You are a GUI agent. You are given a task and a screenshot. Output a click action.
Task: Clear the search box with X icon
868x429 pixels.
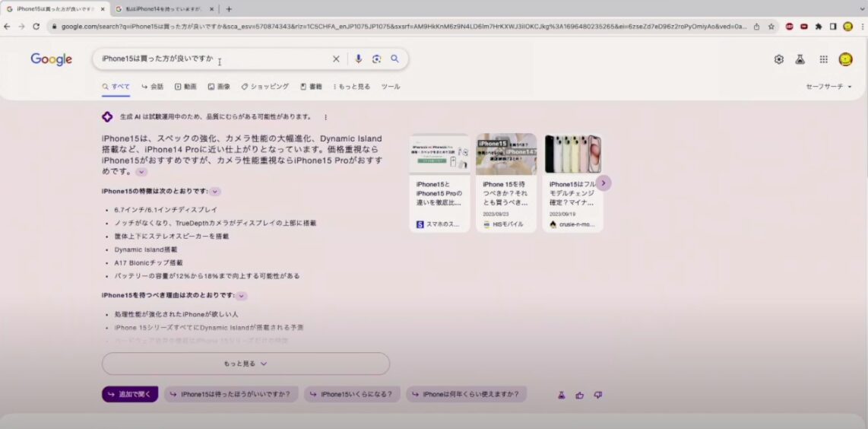[x=336, y=59]
